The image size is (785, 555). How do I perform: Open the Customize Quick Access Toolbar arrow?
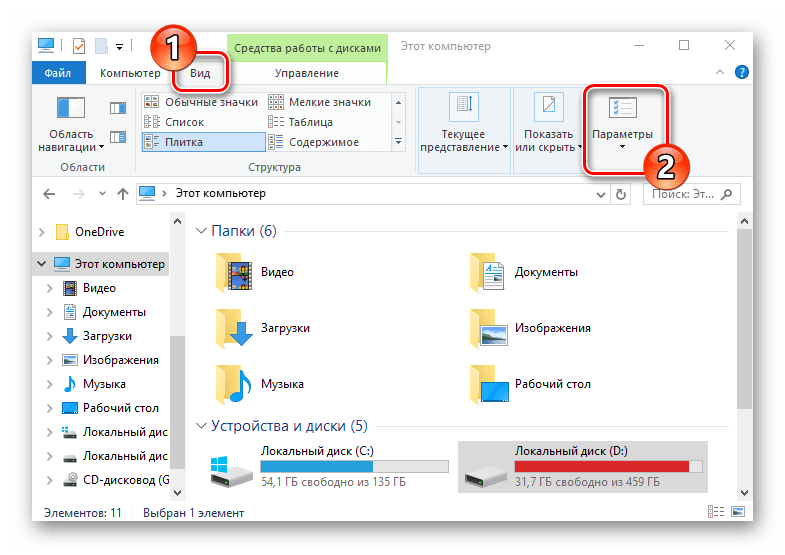point(120,47)
